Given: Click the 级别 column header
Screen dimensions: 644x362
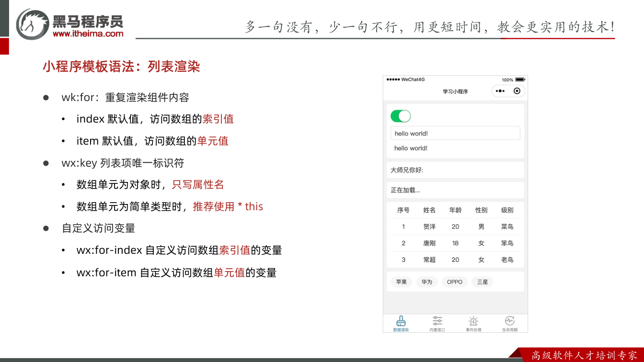Looking at the screenshot, I should pos(507,210).
